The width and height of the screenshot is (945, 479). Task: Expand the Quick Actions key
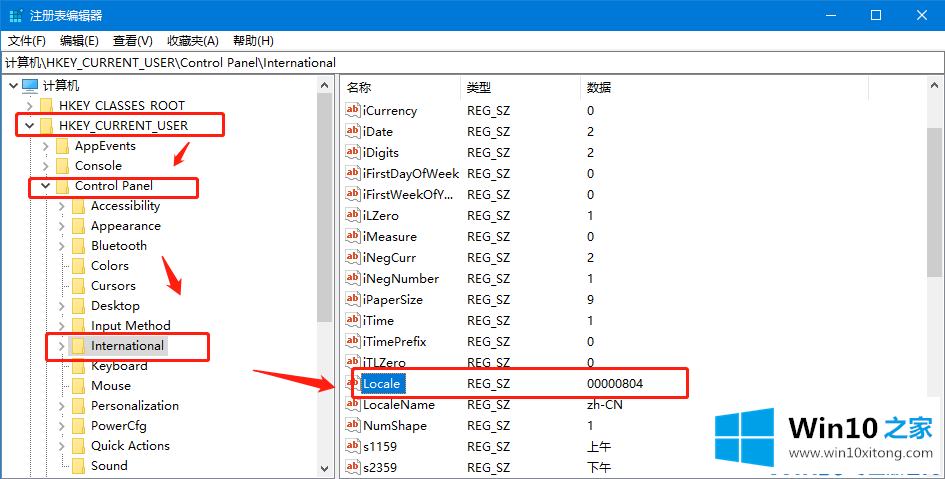[x=61, y=446]
